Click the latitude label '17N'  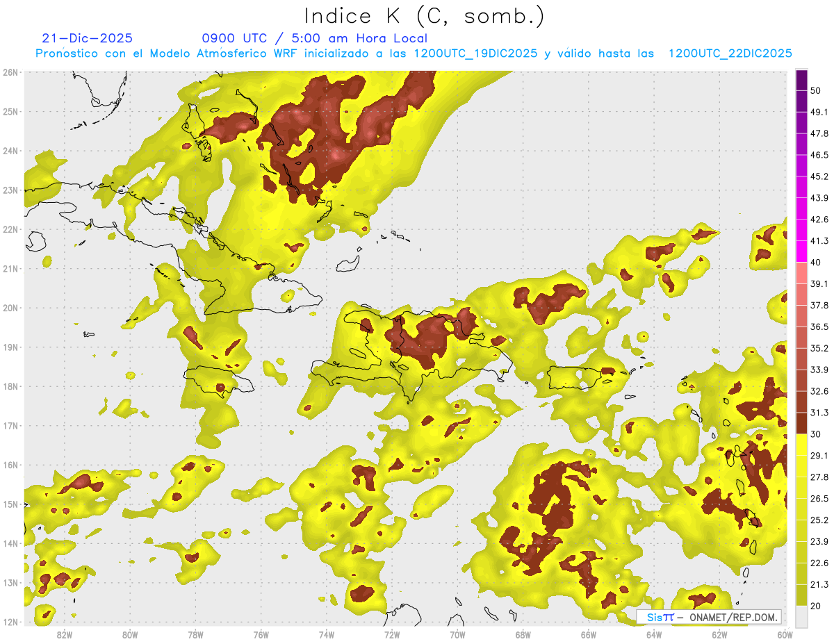(10, 426)
